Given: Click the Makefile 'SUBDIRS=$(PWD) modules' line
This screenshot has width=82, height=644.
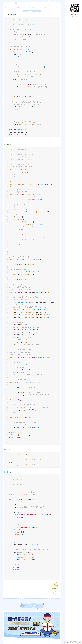Looking at the screenshot, I should (26, 460).
